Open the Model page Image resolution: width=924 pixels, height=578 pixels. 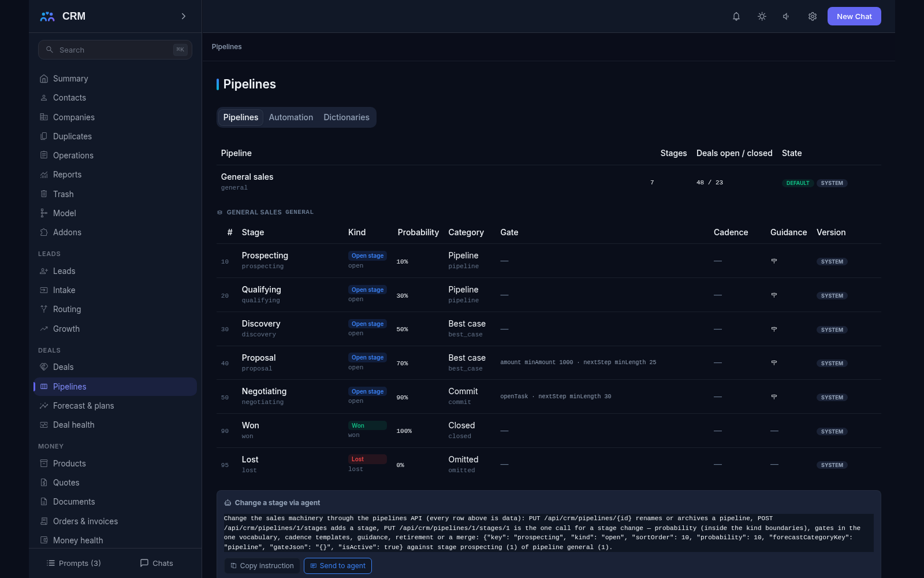coord(115,213)
